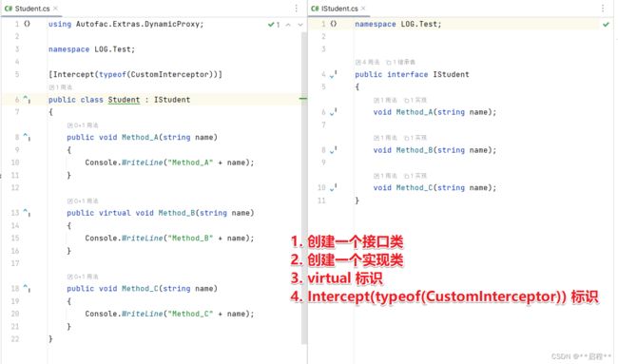
Task: Open implementations lens above IStudent Method_B
Action: tap(415, 138)
